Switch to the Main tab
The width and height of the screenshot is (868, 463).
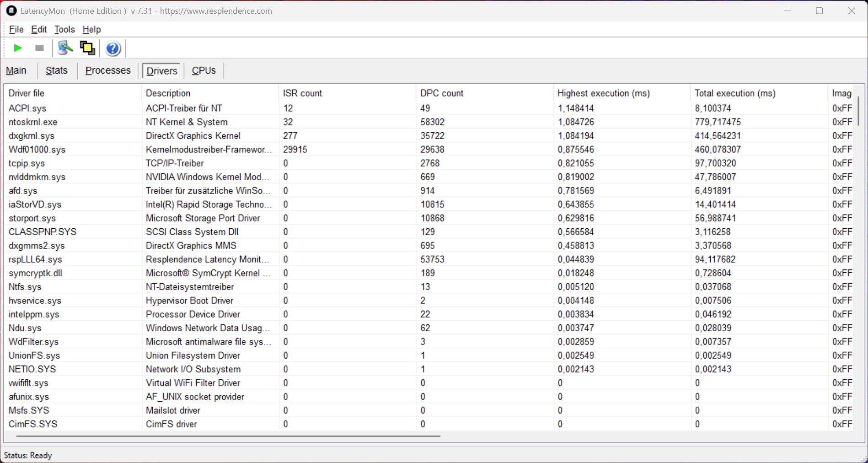tap(16, 70)
